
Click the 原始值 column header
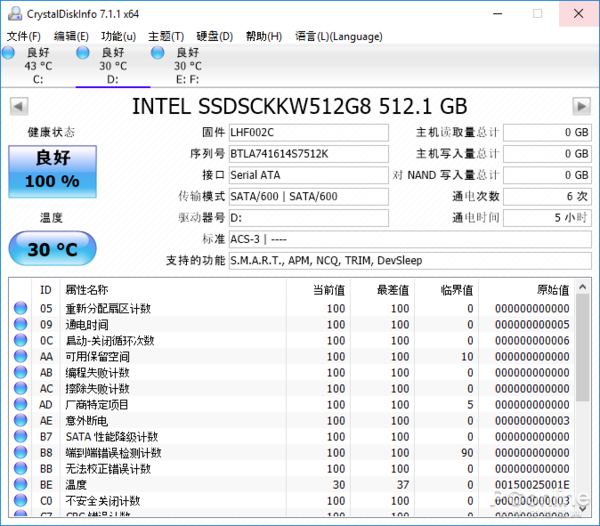pyautogui.click(x=526, y=290)
